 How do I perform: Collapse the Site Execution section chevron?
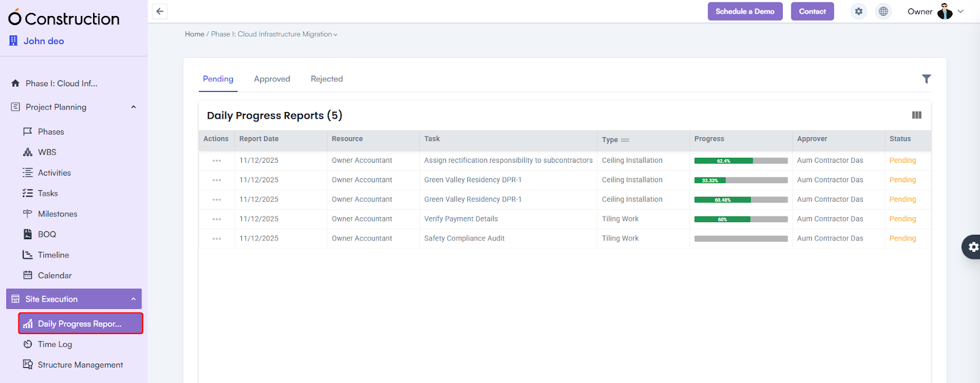coord(134,299)
